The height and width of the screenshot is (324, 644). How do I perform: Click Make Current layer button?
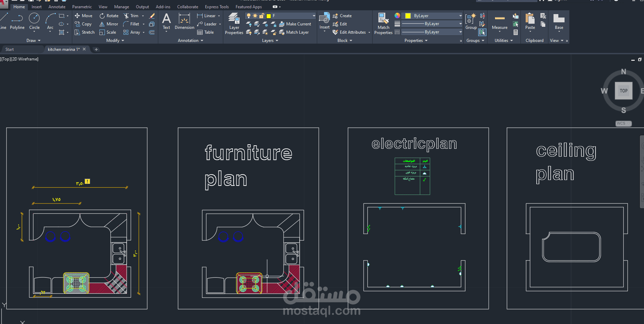point(295,24)
